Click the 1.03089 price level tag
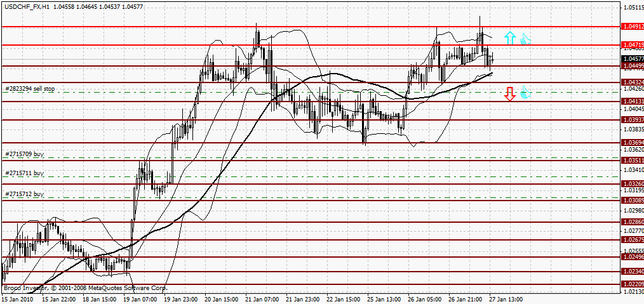The height and width of the screenshot is (304, 644). pyautogui.click(x=633, y=200)
